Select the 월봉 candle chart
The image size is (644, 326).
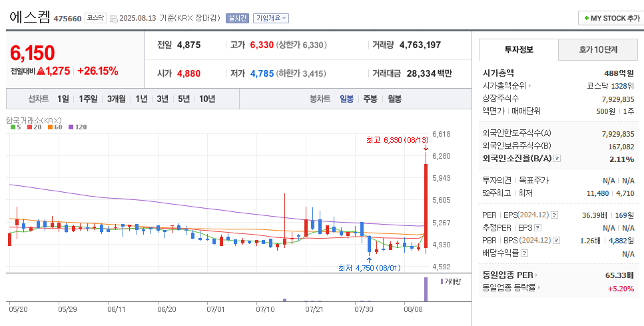(395, 99)
